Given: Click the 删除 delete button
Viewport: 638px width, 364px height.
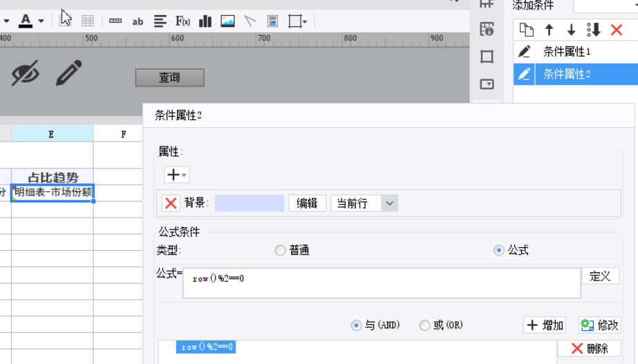Looking at the screenshot, I should tap(589, 348).
